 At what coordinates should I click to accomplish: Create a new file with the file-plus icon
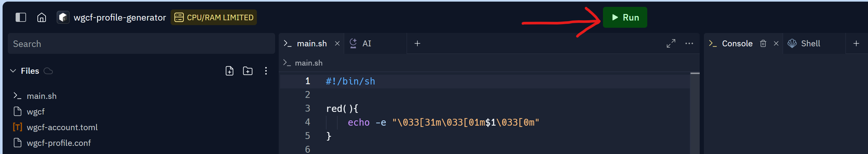coord(230,71)
